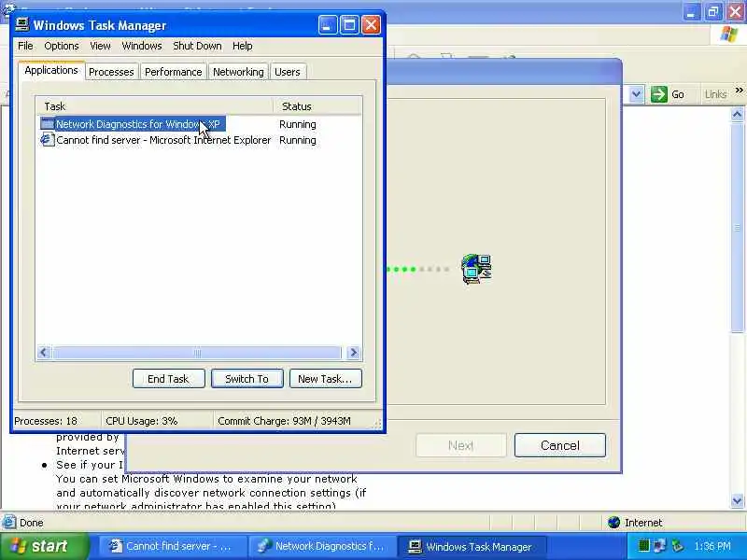Sort by the Task column header

tap(154, 106)
